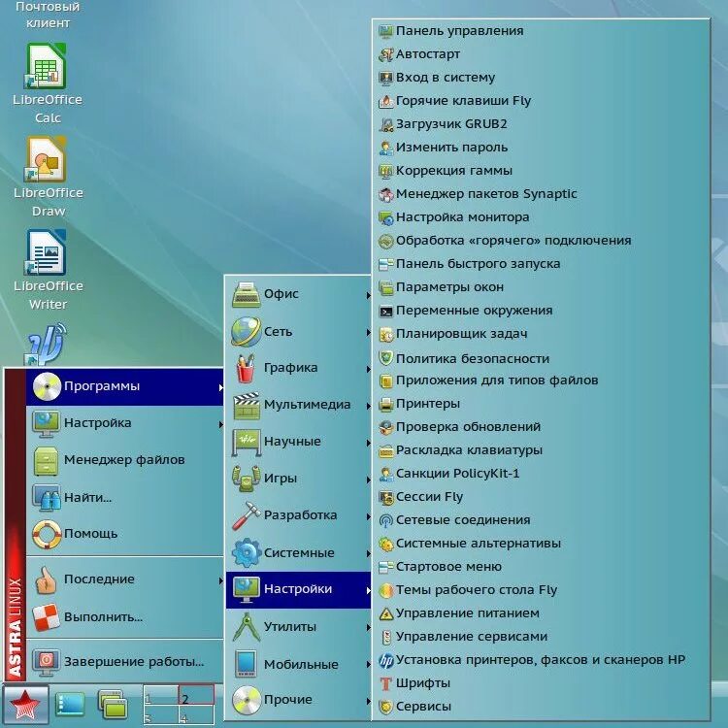The image size is (728, 728).
Task: Expand the Последние submenu
Action: (125, 579)
